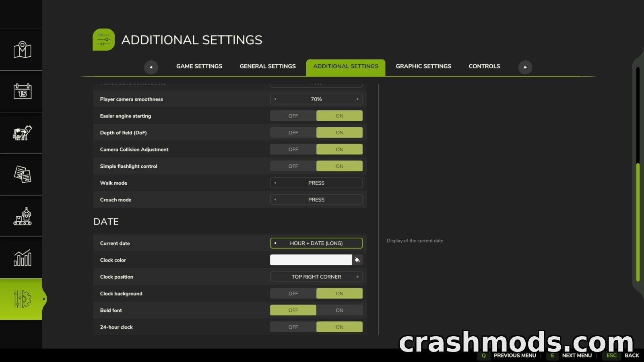Select the Current date setting row label
This screenshot has height=362, width=644.
coord(115,243)
